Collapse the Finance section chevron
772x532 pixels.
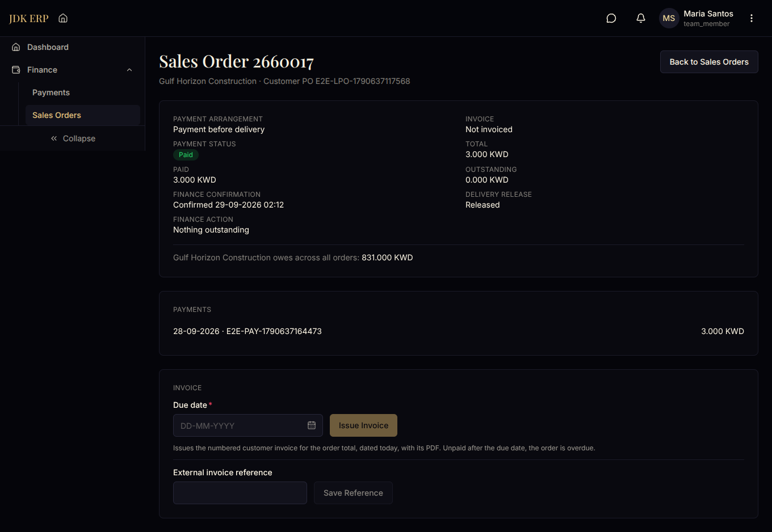[x=129, y=70]
